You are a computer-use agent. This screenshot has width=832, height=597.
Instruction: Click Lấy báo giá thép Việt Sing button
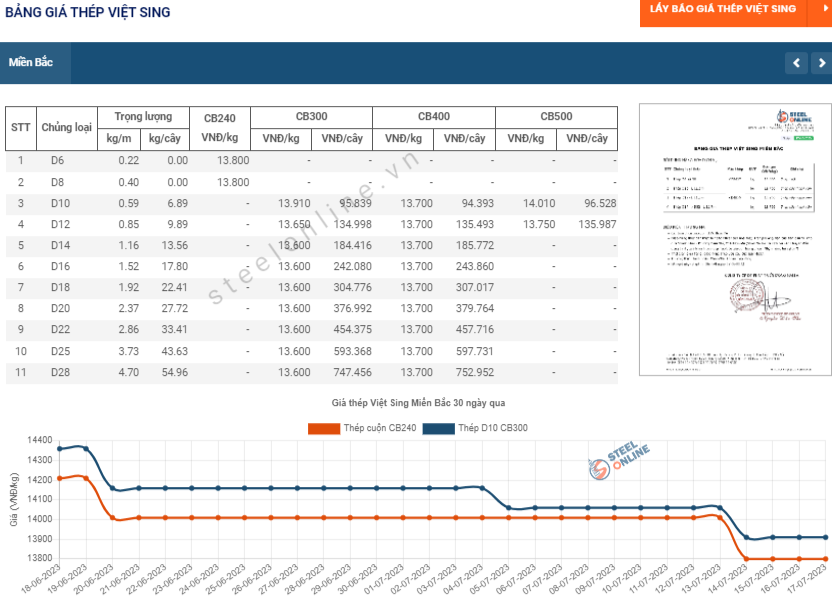tap(723, 11)
